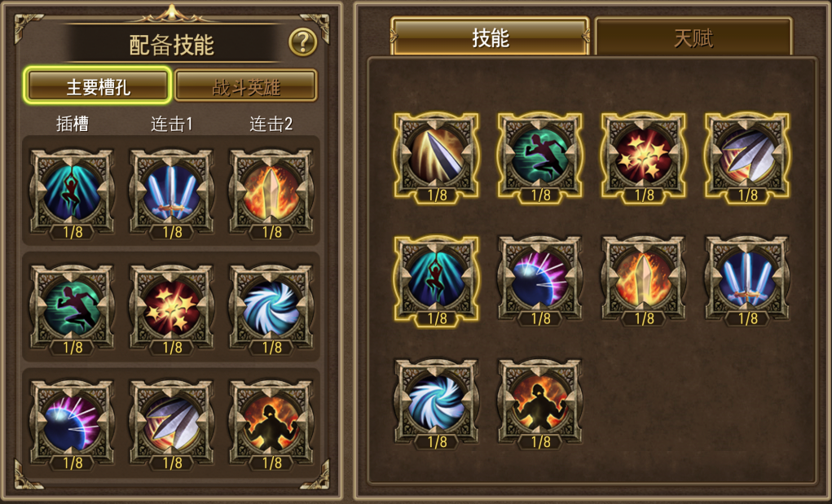Select the triple blade skill in skill list
This screenshot has width=832, height=504.
(x=747, y=156)
